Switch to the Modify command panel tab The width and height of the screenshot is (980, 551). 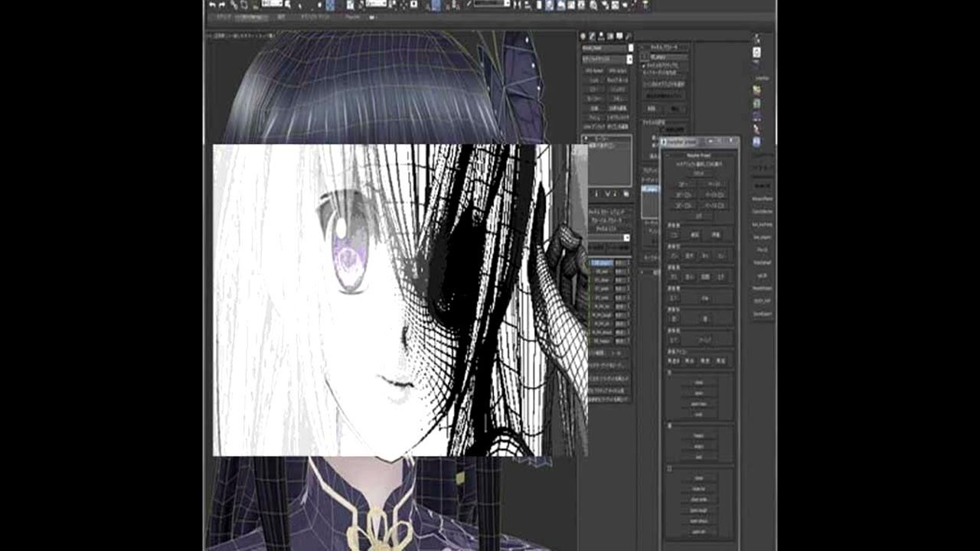point(592,36)
